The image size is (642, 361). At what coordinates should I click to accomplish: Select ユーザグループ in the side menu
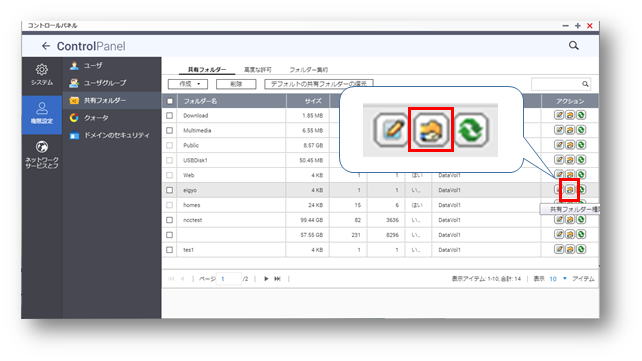pos(105,83)
